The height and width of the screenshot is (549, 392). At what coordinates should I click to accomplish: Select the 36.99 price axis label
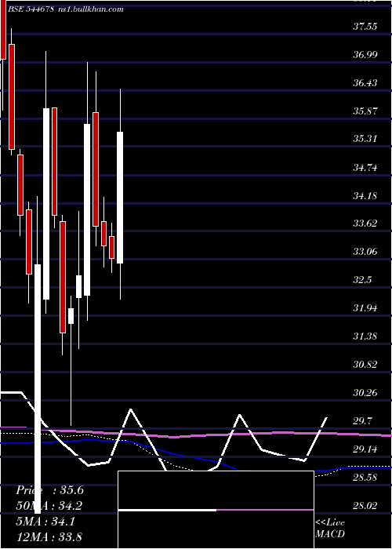click(365, 54)
